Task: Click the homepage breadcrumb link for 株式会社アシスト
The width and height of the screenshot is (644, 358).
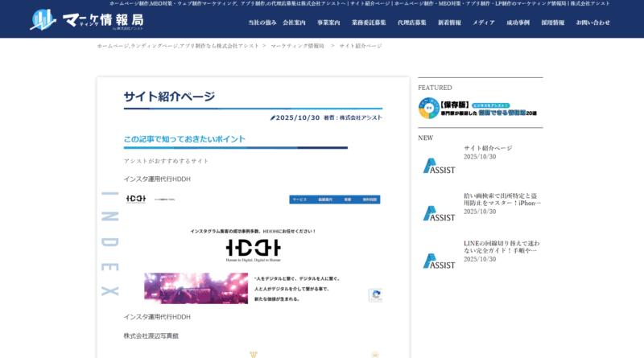Action: point(178,46)
